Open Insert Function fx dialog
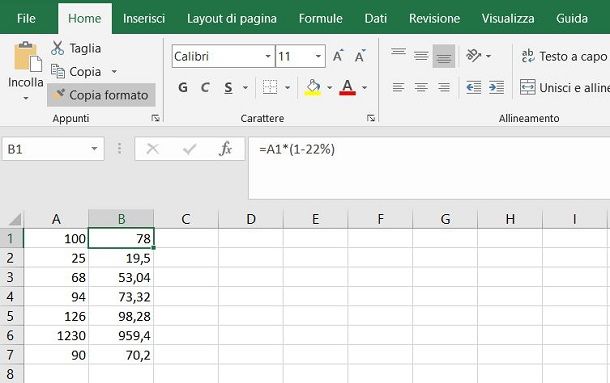The image size is (610, 383). click(226, 149)
